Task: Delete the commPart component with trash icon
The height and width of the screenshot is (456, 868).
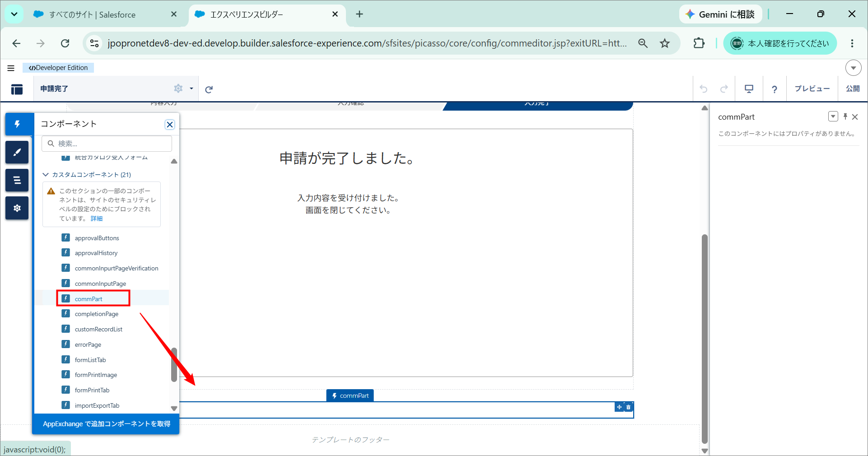Action: click(628, 407)
